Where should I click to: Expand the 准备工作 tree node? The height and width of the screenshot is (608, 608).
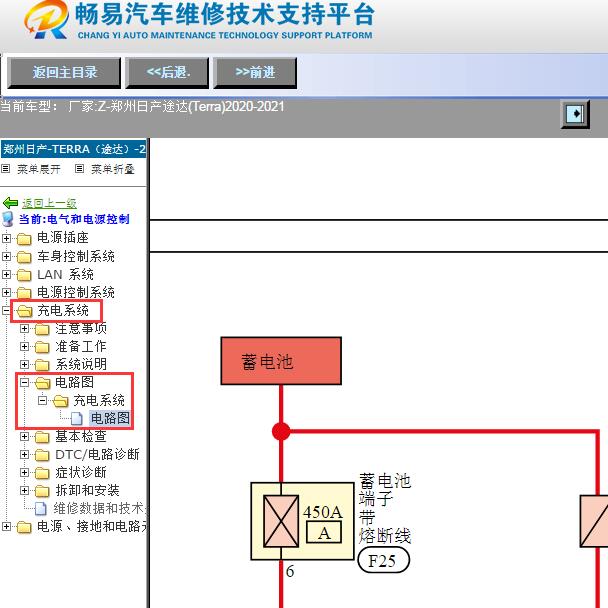[x=24, y=346]
